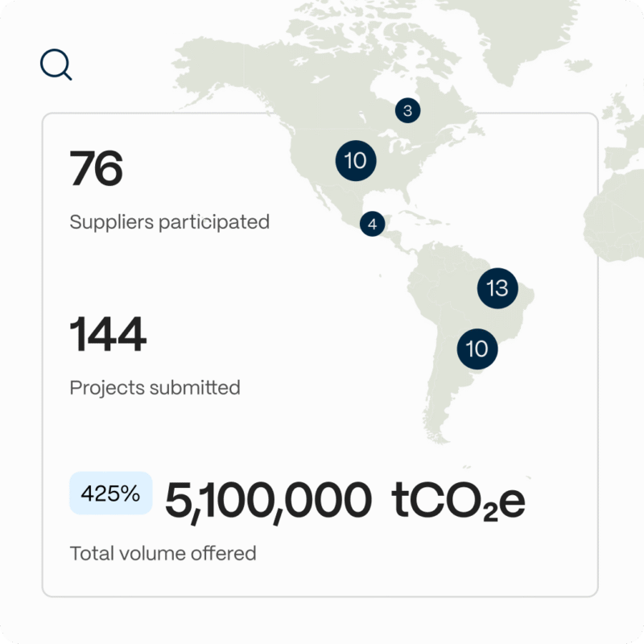Click the Africa landmass at the map edge
The width and height of the screenshot is (644, 644).
616,217
